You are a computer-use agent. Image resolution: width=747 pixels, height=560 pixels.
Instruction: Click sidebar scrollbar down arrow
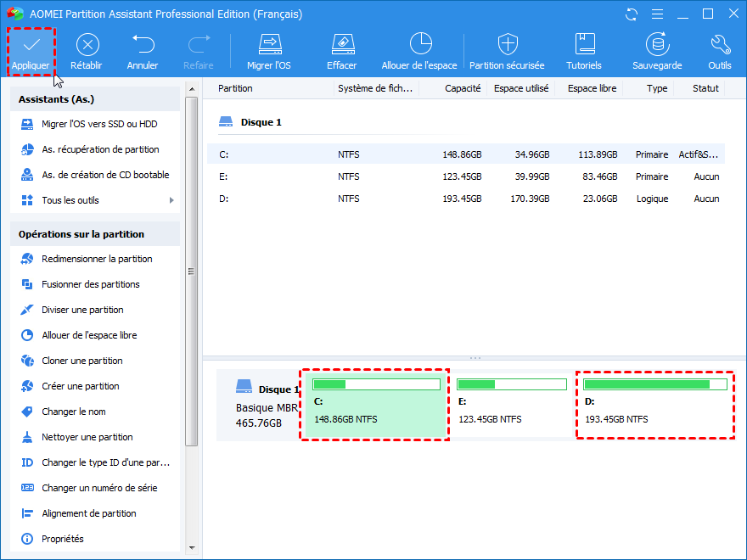tap(192, 548)
